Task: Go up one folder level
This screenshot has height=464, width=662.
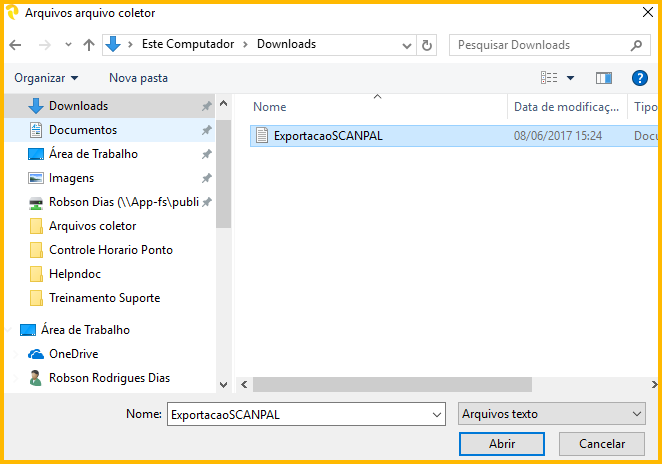Action: pyautogui.click(x=89, y=45)
